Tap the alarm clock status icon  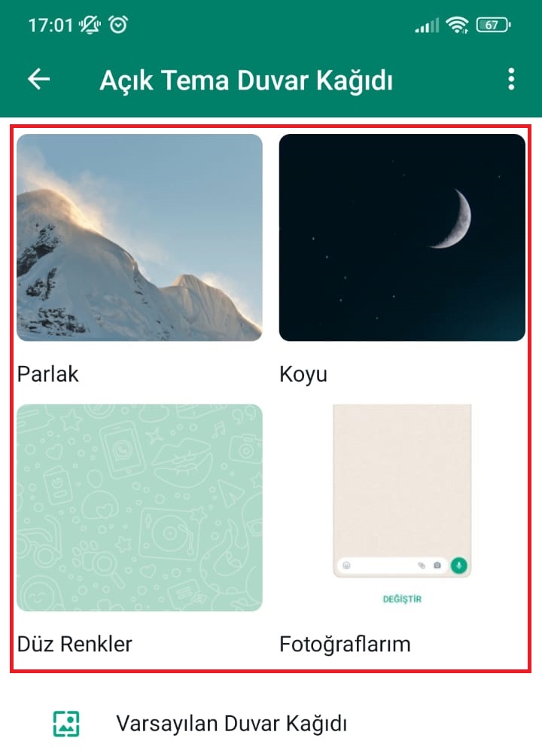click(118, 25)
